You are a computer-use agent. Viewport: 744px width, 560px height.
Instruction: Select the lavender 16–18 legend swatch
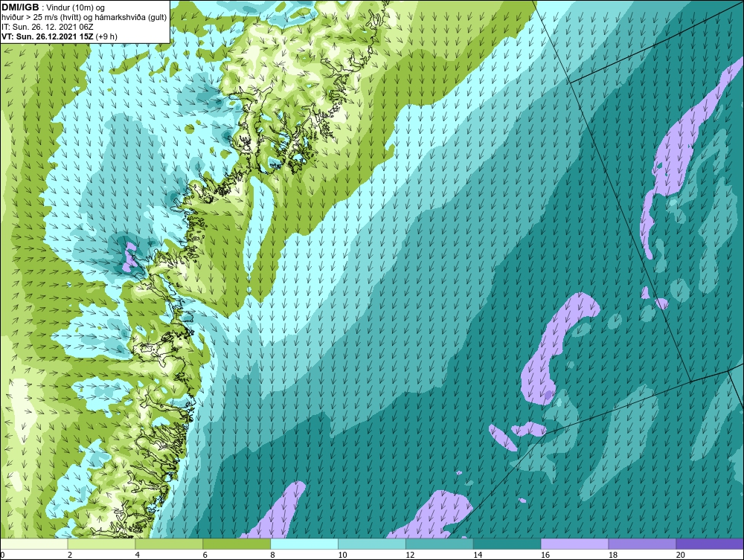point(574,544)
